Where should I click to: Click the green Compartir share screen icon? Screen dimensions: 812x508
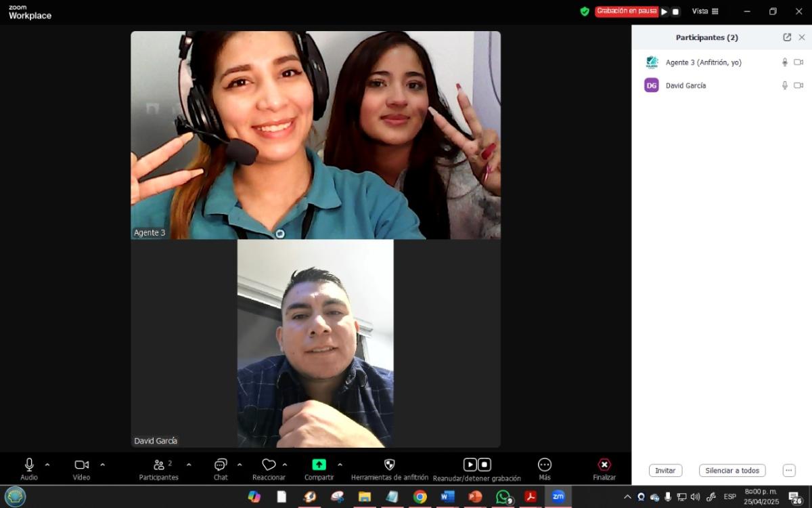click(319, 465)
